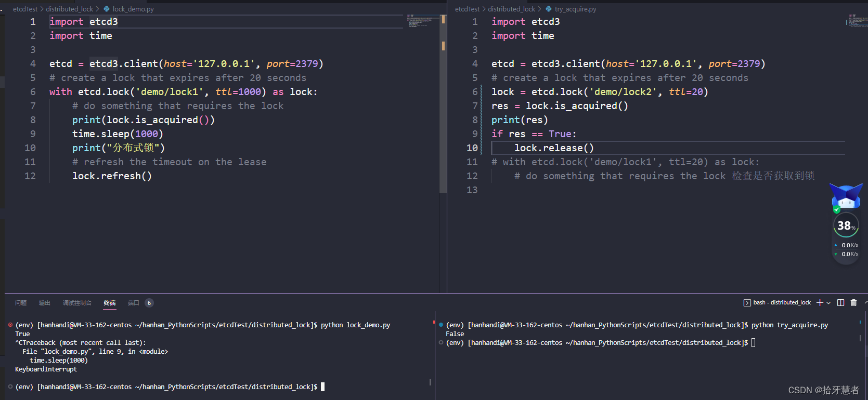868x400 pixels.
Task: Click try_acquire.py breadcrumb item
Action: point(575,9)
